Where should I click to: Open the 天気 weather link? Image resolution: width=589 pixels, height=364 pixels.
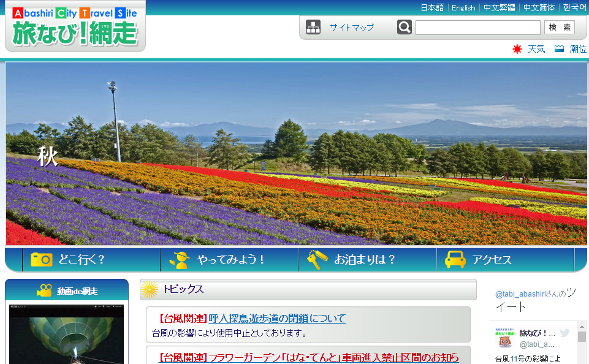(x=536, y=49)
